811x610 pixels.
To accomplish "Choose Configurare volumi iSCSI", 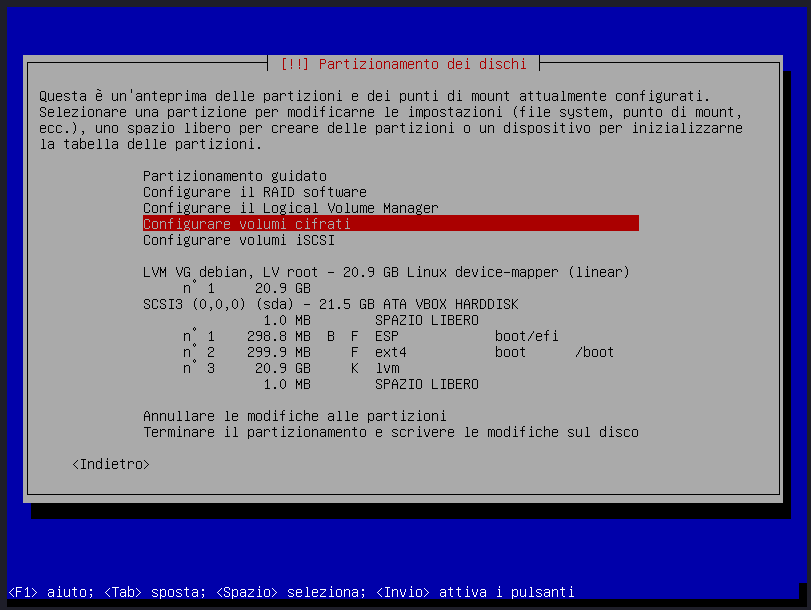I will 239,240.
